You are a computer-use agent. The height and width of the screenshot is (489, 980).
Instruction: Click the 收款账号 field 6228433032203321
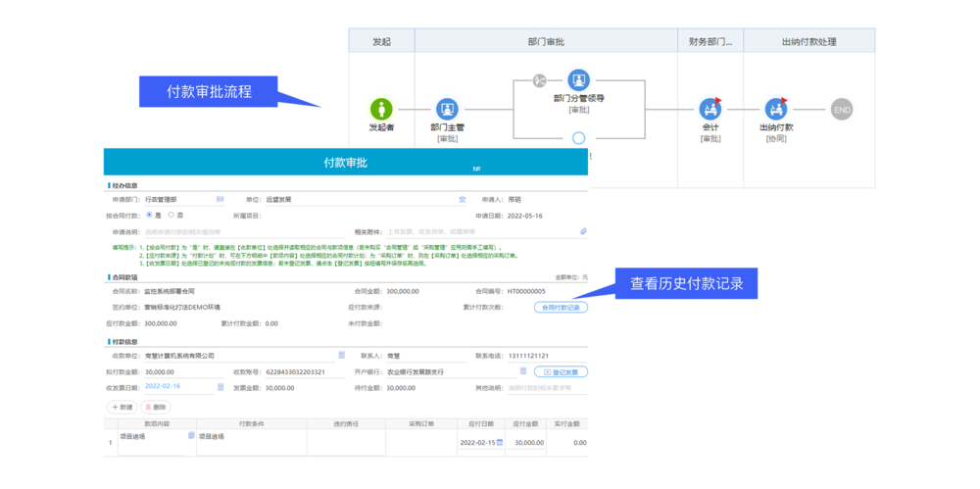point(305,371)
